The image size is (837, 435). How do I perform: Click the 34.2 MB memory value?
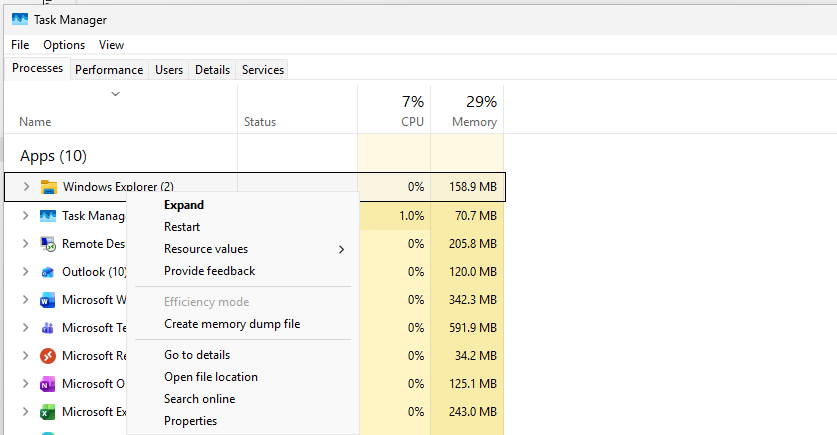point(476,355)
